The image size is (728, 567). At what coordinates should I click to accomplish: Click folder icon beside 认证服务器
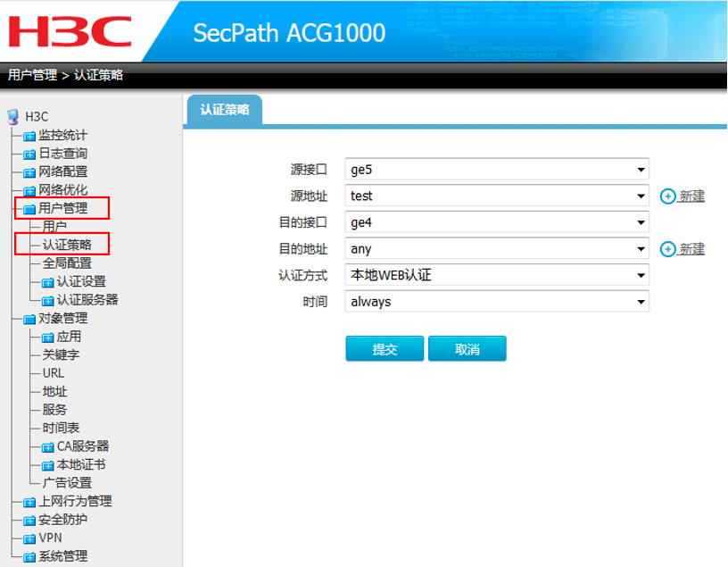48,301
